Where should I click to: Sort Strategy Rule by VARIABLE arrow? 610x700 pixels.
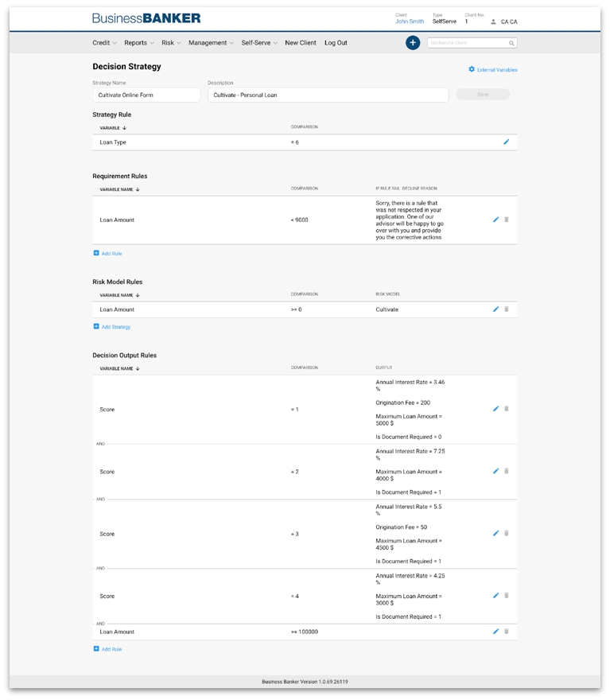pyautogui.click(x=125, y=128)
